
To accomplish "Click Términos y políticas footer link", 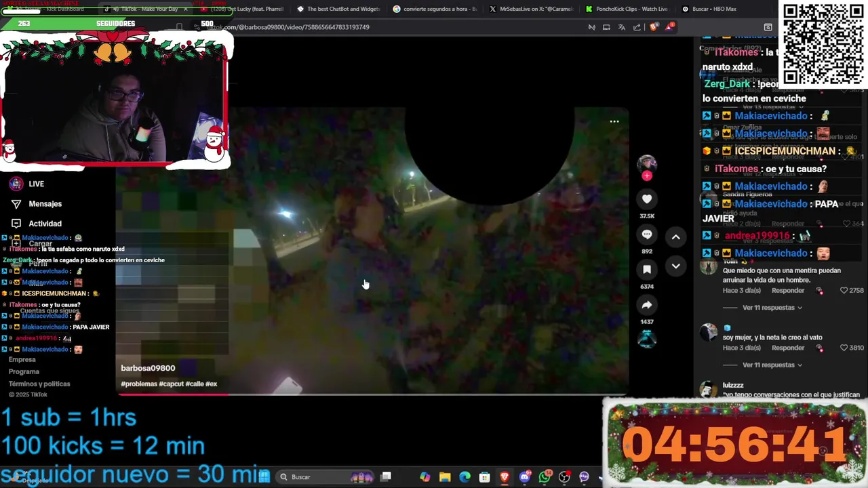I will [39, 384].
